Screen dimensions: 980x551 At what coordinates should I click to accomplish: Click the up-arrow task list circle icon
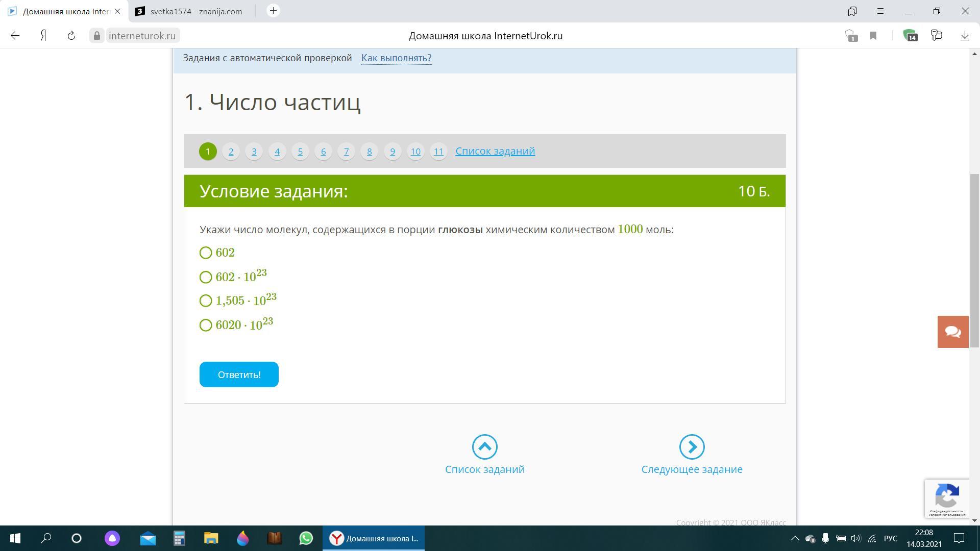point(484,447)
